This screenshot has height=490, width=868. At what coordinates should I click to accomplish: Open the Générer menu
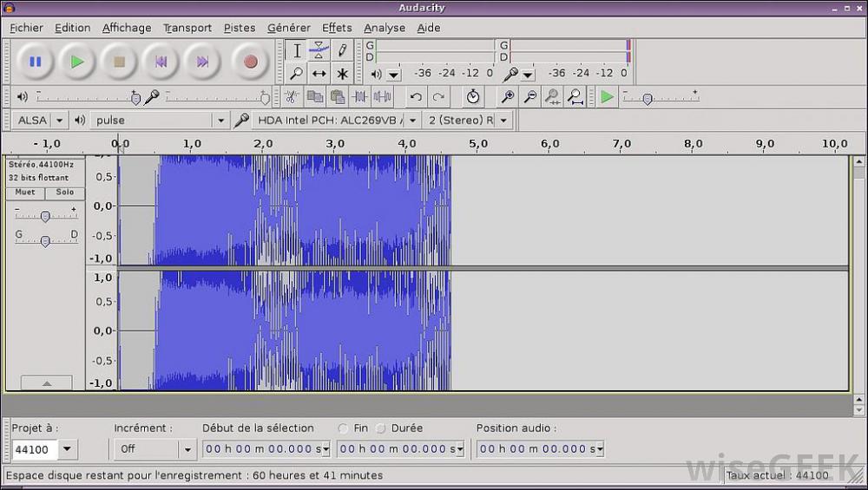coord(288,28)
